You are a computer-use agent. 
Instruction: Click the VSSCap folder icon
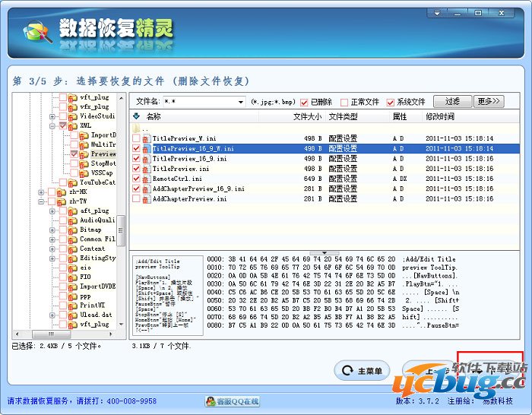[x=84, y=173]
